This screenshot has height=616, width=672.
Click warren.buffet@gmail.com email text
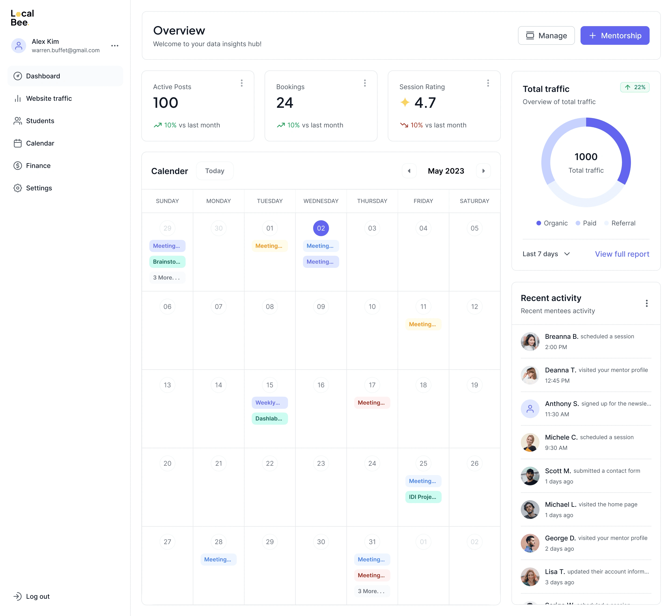(x=66, y=50)
